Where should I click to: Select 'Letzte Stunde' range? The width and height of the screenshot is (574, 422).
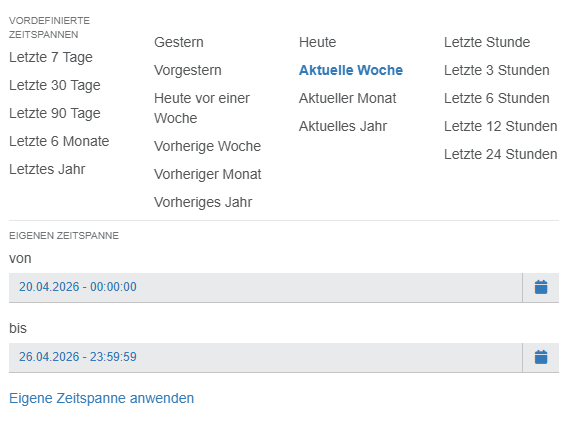[x=487, y=42]
